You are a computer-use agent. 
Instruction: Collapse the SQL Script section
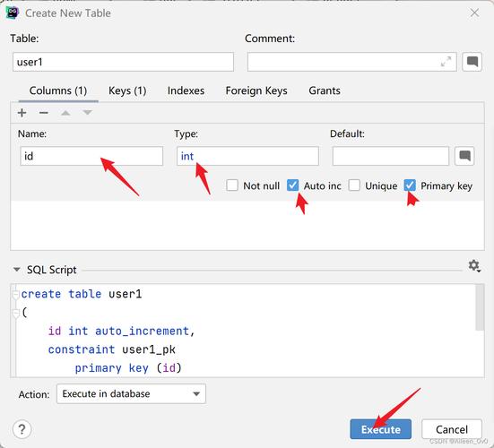pyautogui.click(x=17, y=270)
